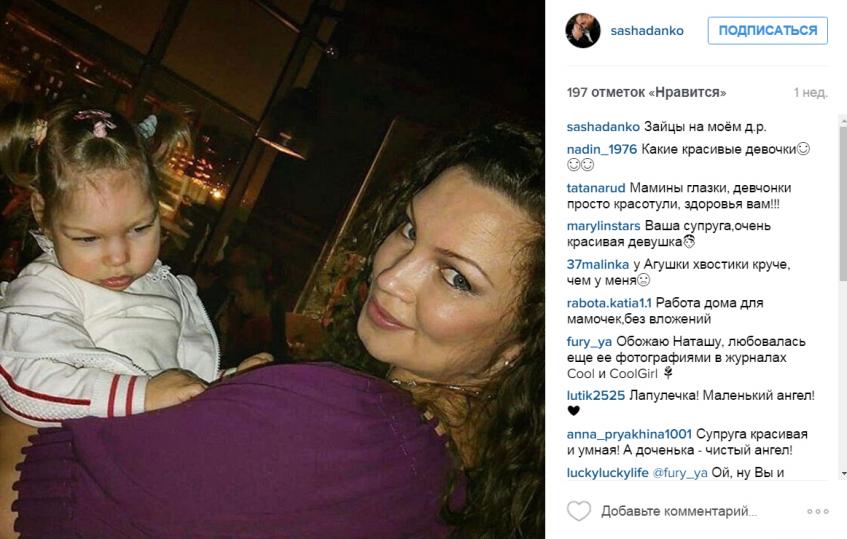Click the Подписаться follow button
This screenshot has height=539, width=847.
coord(768,30)
